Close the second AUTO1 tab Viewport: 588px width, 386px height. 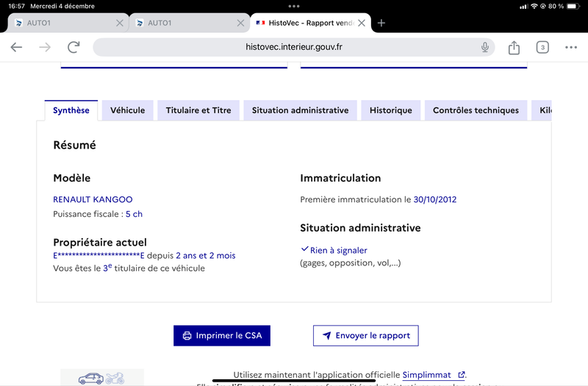(241, 23)
